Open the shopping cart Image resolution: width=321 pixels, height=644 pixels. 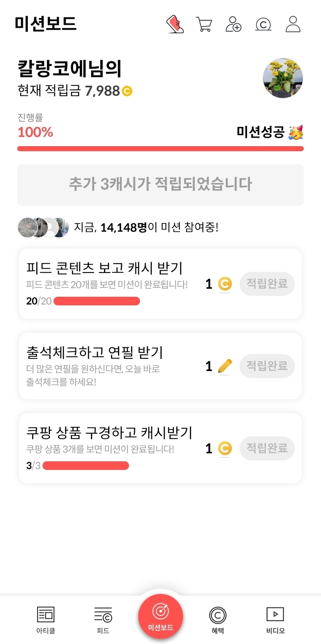204,24
